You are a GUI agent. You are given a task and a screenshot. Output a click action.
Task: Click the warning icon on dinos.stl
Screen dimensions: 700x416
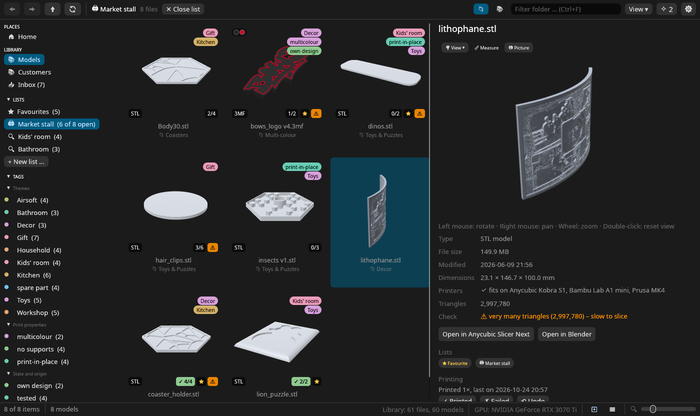[x=420, y=113]
